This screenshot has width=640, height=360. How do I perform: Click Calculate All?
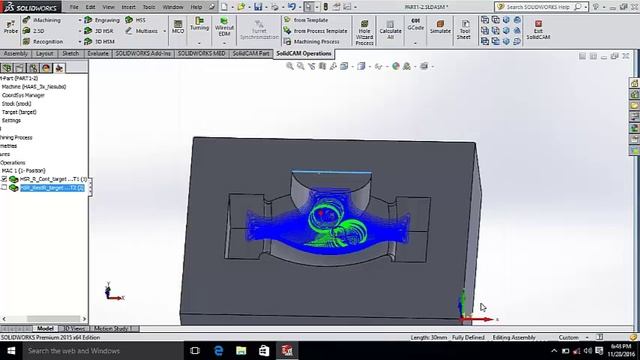390,29
